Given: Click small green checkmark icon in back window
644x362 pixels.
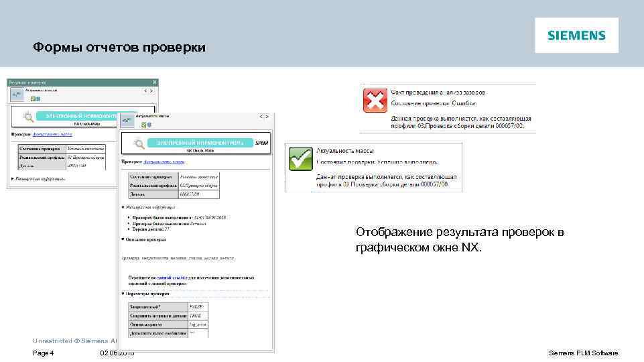Looking at the screenshot, I should pyautogui.click(x=33, y=99).
